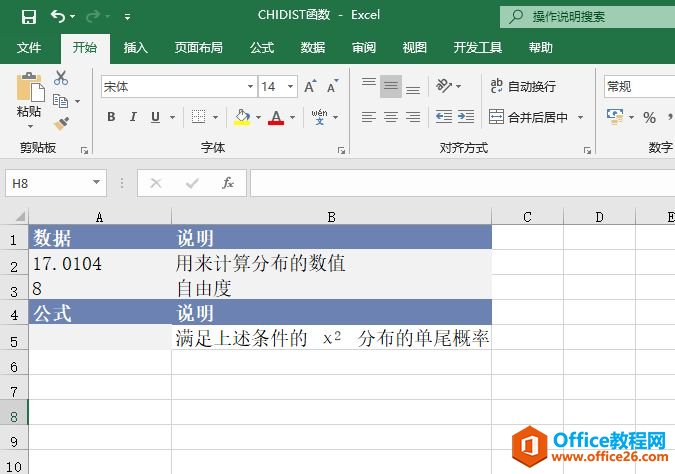Image resolution: width=675 pixels, height=474 pixels.
Task: Switch to the 审阅 ribbon tab
Action: (x=364, y=47)
